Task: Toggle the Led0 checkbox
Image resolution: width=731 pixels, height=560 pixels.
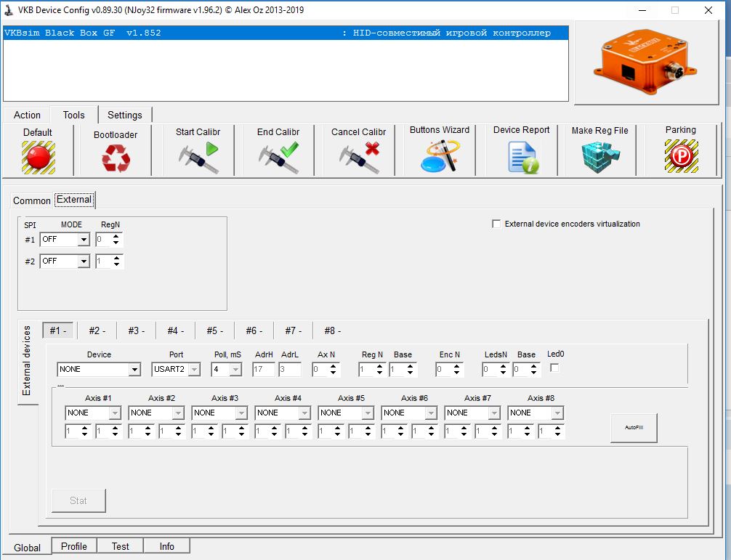Action: (554, 368)
